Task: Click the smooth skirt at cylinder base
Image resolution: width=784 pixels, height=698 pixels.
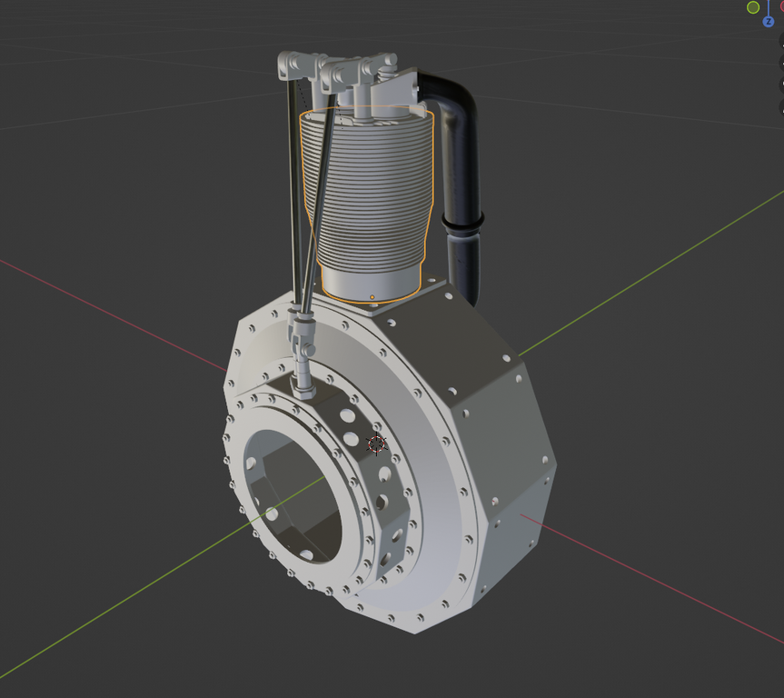Action: click(x=374, y=280)
